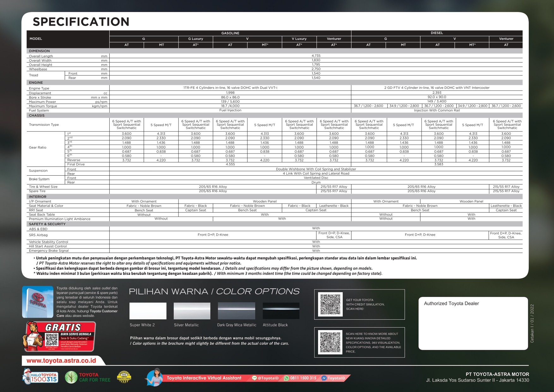Click the QR code for detailed Innova specifications

(330, 342)
